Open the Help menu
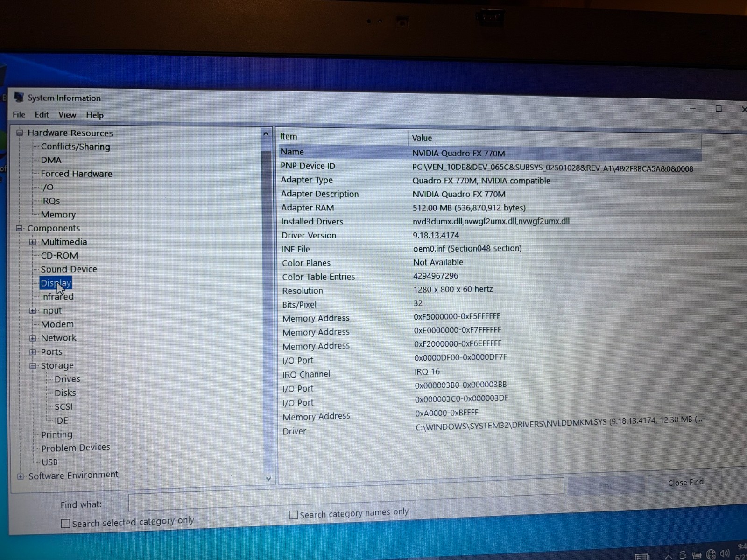This screenshot has width=747, height=560. click(95, 115)
